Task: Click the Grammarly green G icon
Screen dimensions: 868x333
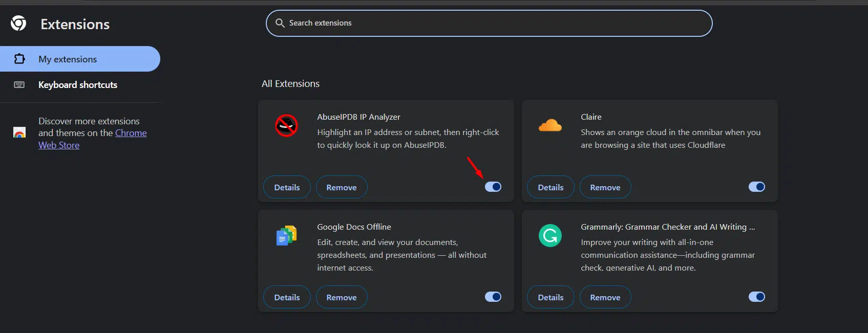Action: 550,235
